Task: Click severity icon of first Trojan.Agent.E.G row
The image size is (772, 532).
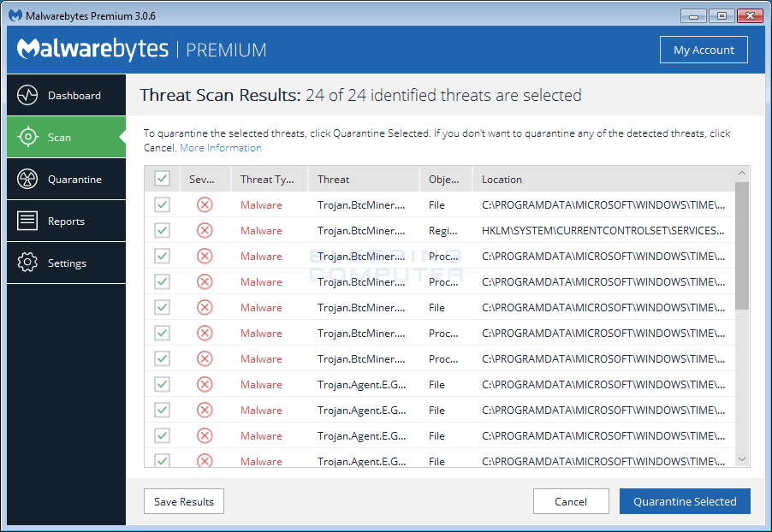Action: pos(205,384)
